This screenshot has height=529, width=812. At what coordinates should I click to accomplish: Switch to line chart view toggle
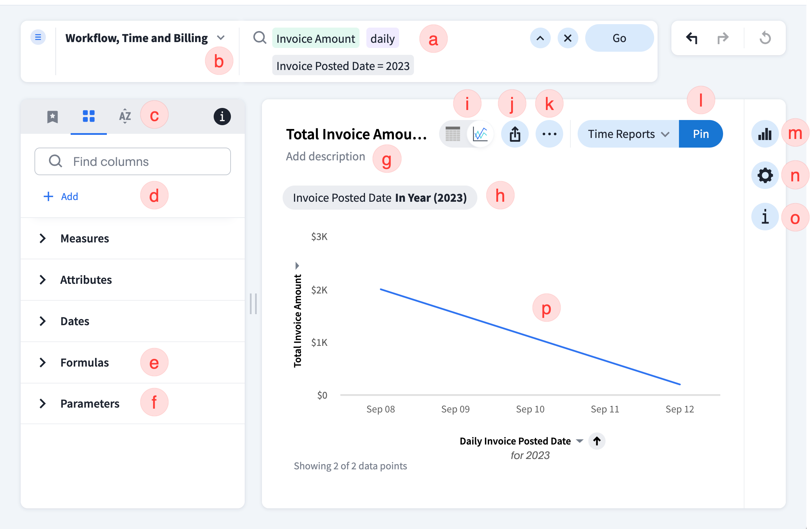[480, 134]
